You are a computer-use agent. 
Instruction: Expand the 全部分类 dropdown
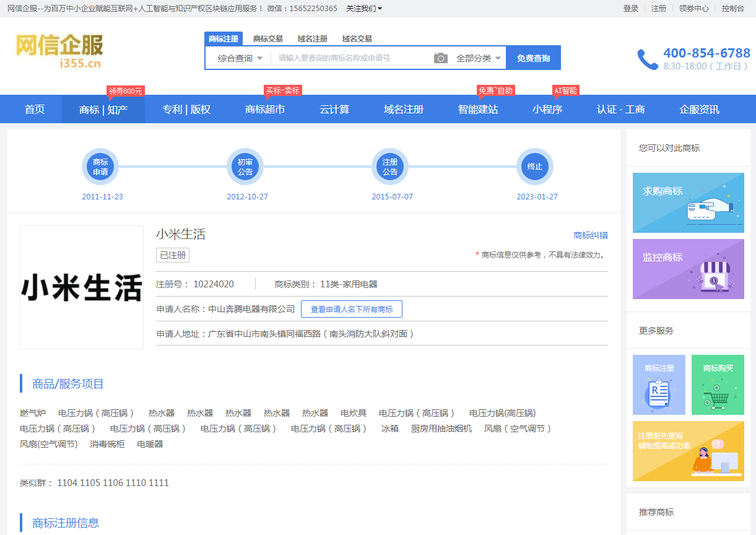click(x=479, y=58)
